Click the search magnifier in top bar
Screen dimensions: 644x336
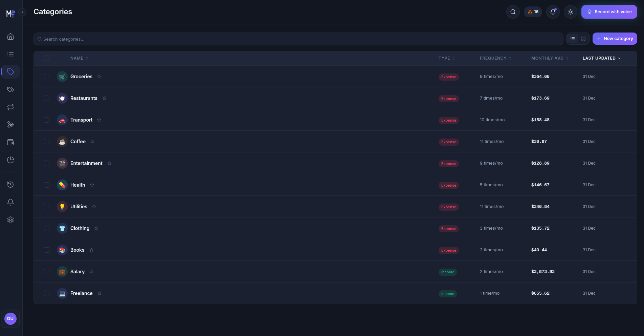coord(513,12)
